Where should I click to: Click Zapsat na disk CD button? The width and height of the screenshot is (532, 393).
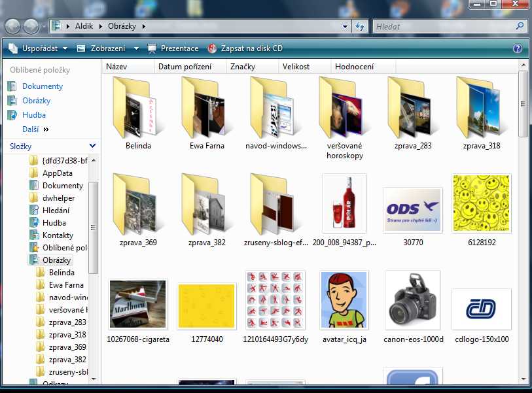tap(245, 48)
